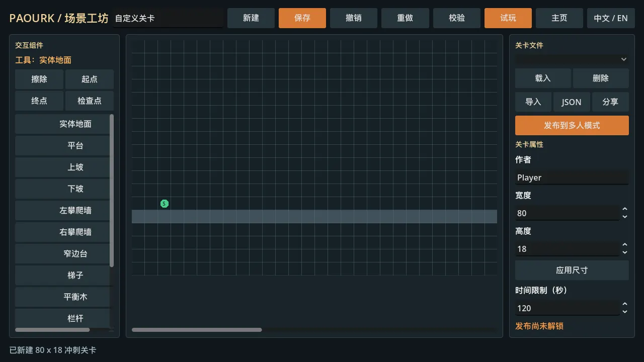Image resolution: width=644 pixels, height=362 pixels.
Task: Start a test run with 试玩
Action: coord(508,18)
